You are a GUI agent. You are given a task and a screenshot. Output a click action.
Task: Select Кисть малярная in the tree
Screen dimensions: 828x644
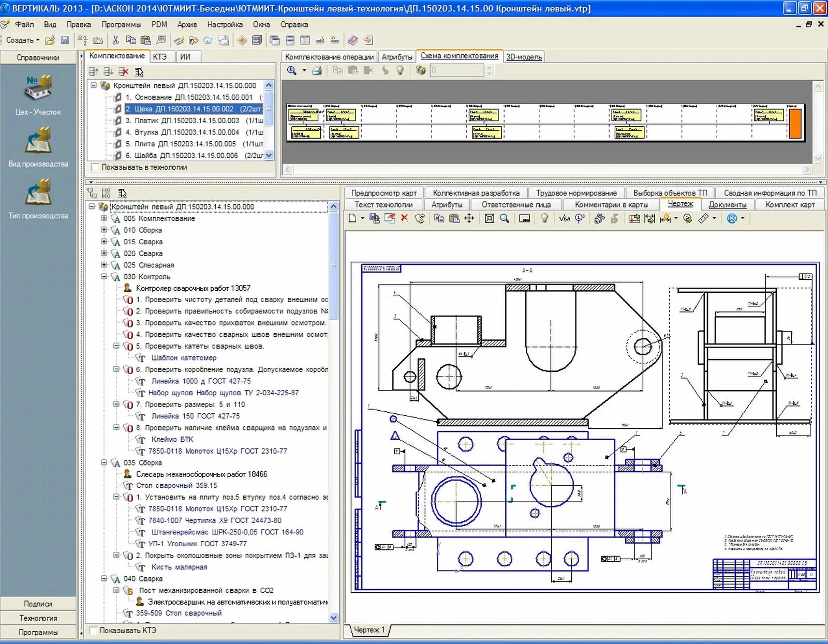[179, 567]
